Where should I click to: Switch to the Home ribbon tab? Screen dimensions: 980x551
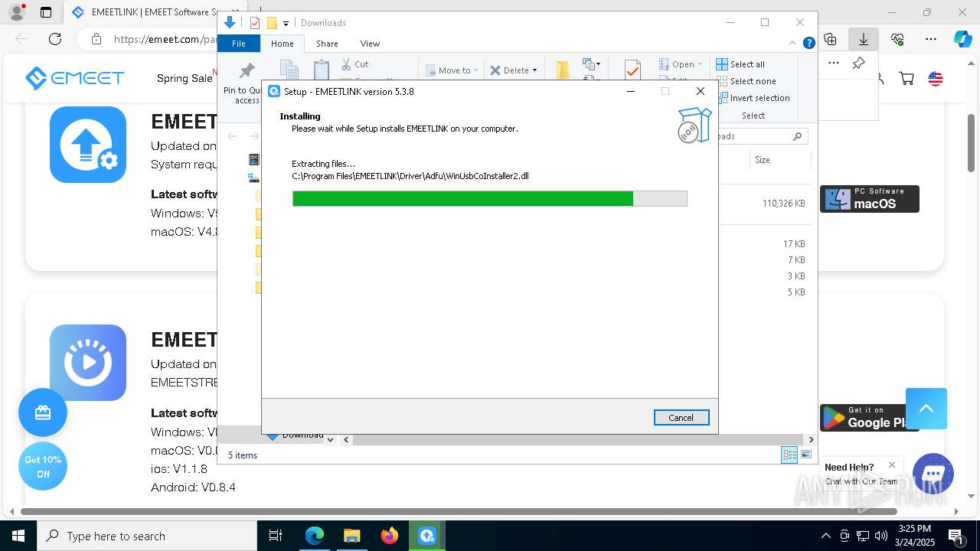282,44
